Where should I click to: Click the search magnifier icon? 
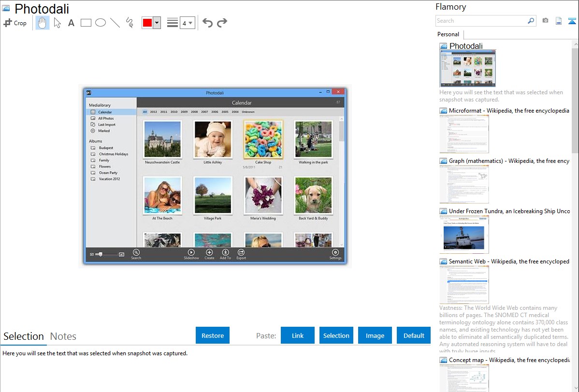[531, 21]
